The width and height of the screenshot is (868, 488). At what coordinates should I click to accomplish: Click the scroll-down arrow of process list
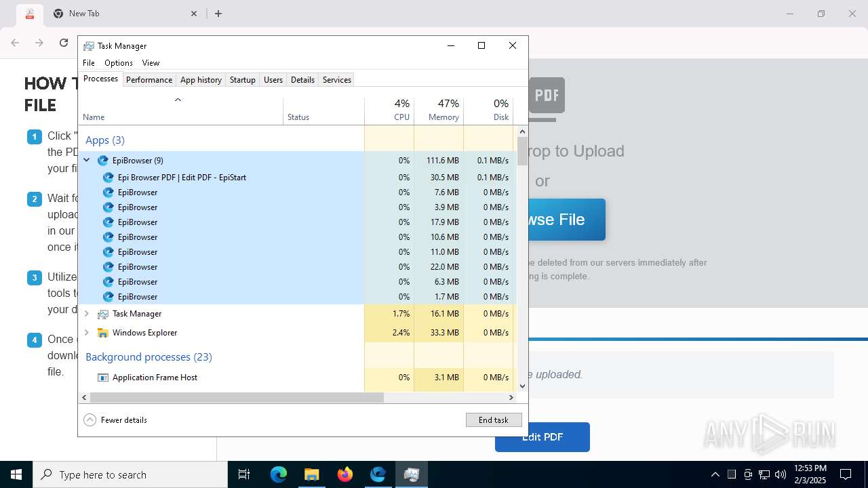(522, 386)
